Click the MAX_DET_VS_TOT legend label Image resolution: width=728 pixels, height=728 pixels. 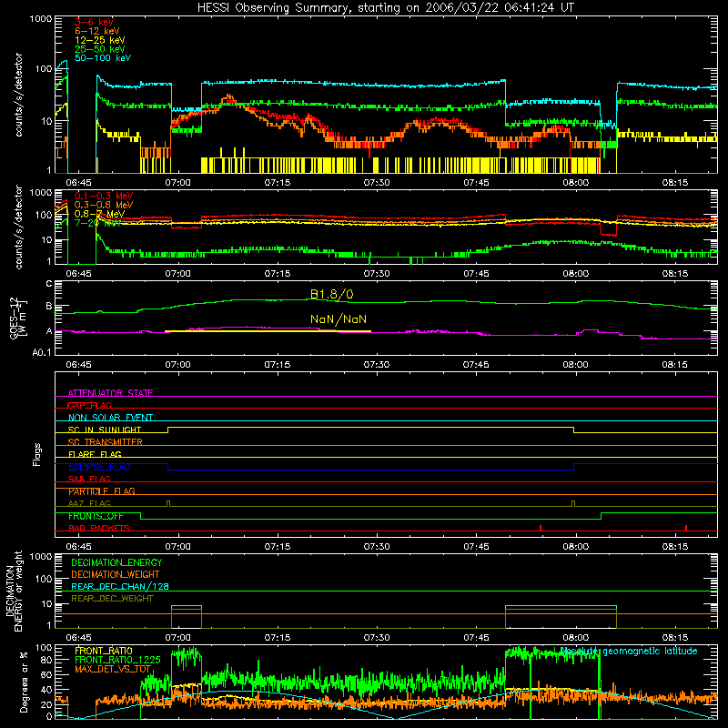pos(113,669)
